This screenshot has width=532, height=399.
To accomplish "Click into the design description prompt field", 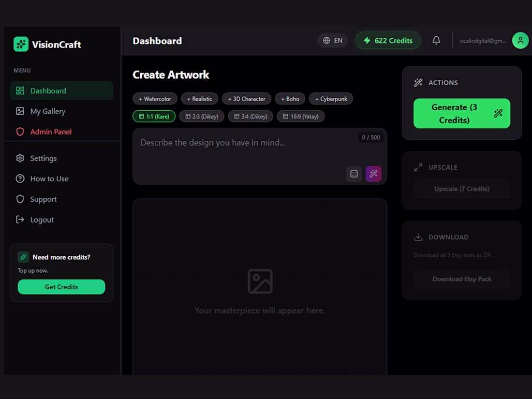I will pos(260,156).
